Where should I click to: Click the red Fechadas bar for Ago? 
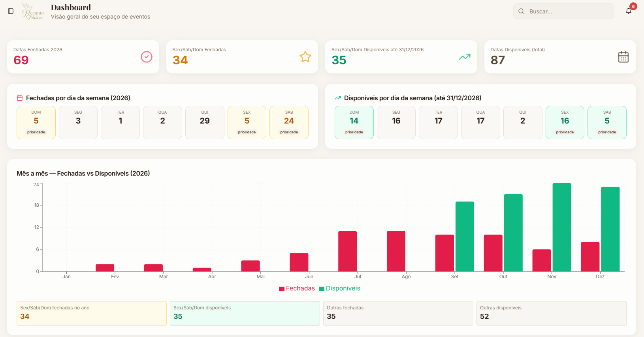click(x=396, y=251)
